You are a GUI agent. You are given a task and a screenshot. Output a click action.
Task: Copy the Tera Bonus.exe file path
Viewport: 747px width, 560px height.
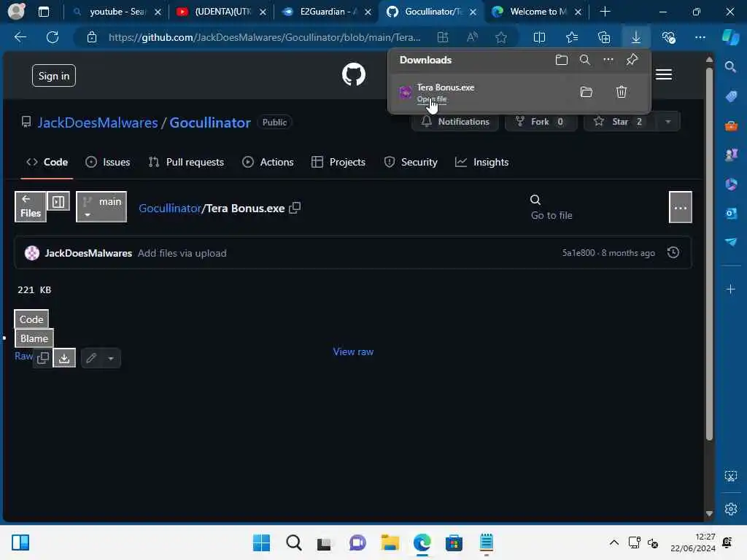coord(295,208)
